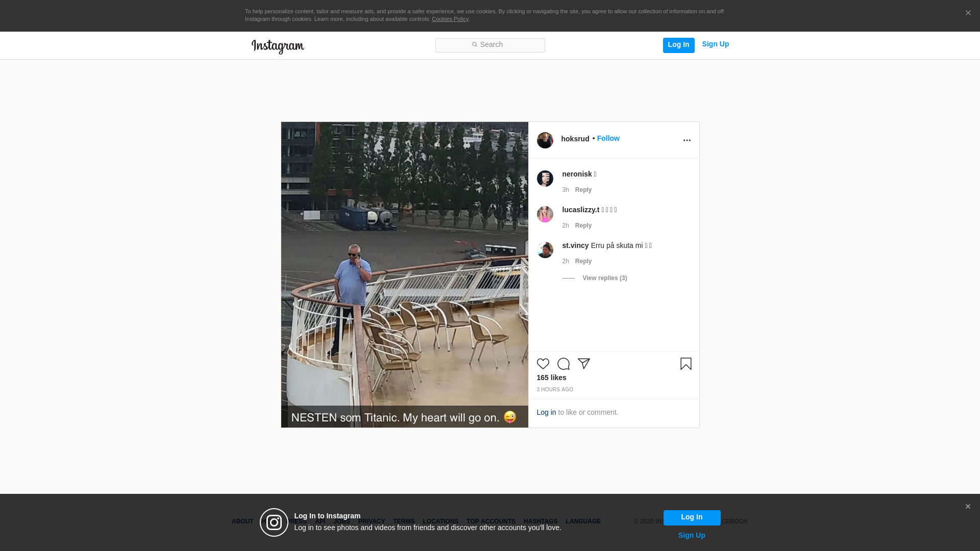Click the comment bubble icon
980x551 pixels.
click(563, 364)
